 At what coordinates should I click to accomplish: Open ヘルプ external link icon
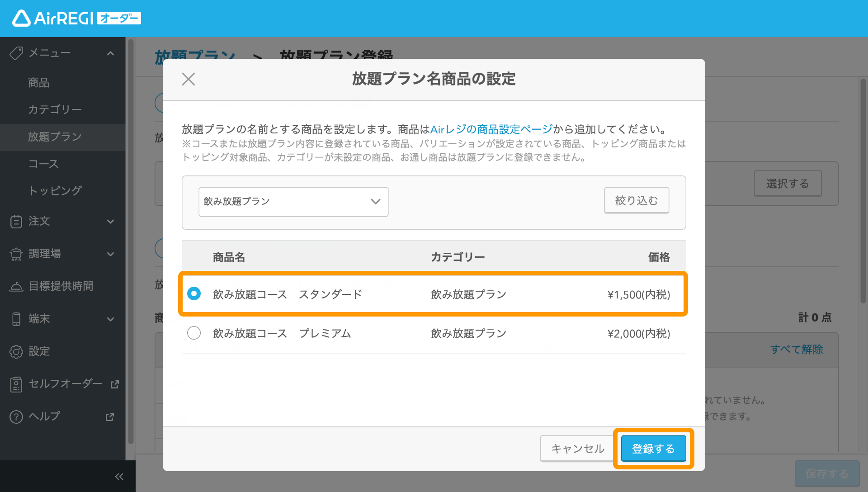click(110, 416)
